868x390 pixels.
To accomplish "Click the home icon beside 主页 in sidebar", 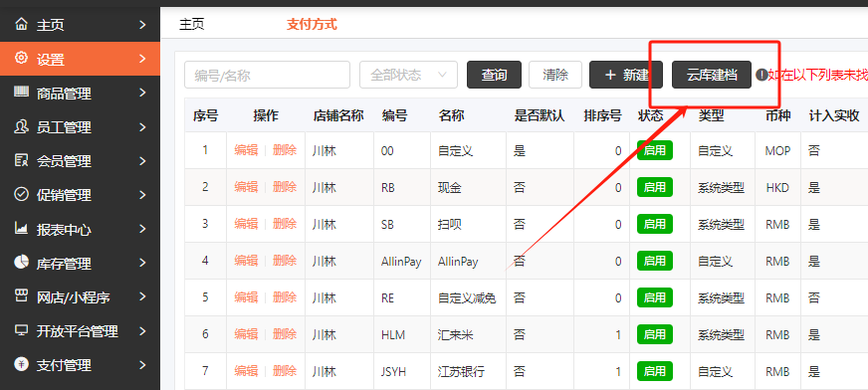I will tap(21, 24).
